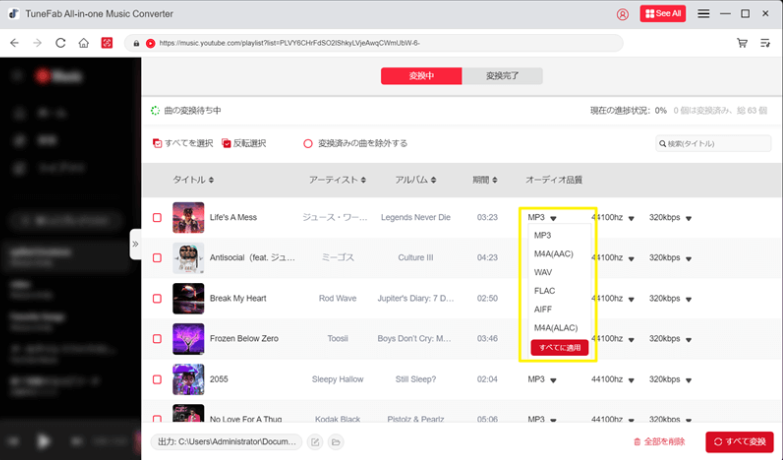Screen dimensions: 783x460
Task: Click the Rod Wave artist text
Action: pos(338,299)
